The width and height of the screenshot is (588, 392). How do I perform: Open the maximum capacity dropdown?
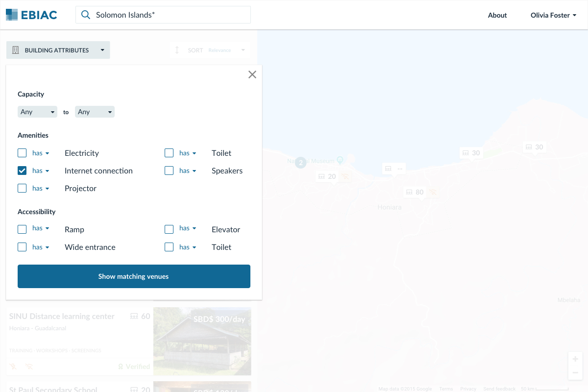coord(95,112)
